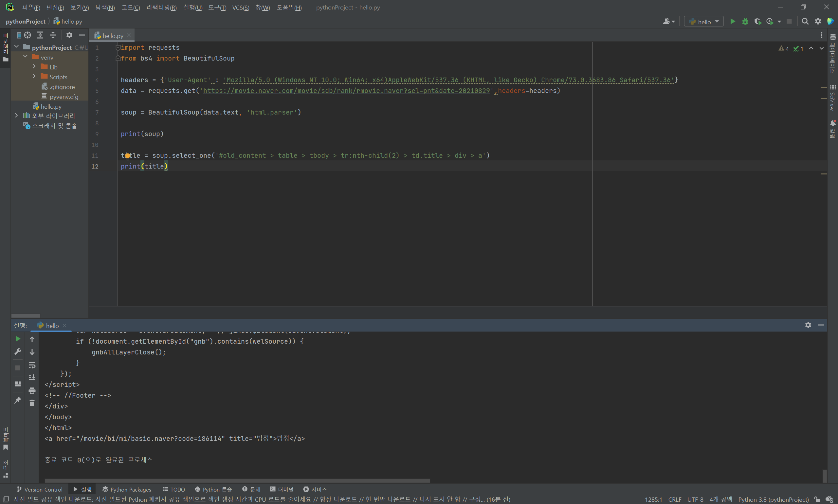The width and height of the screenshot is (838, 504).
Task: Switch to the hello.py editor tab
Action: click(112, 35)
